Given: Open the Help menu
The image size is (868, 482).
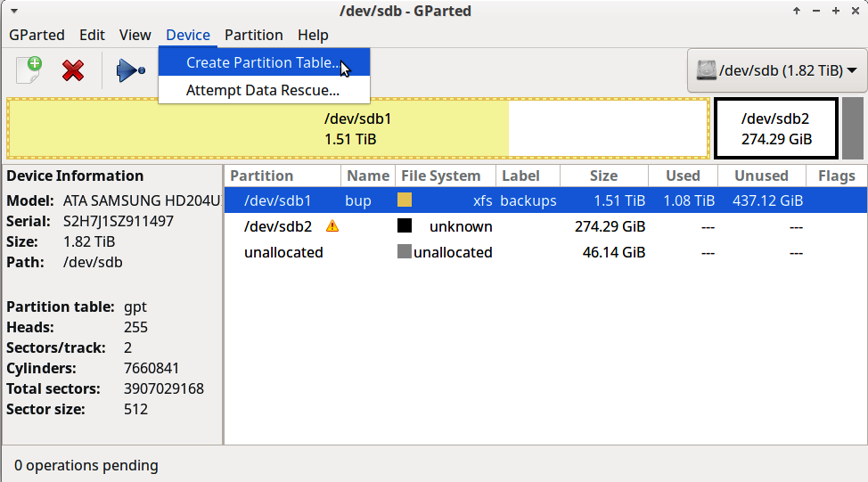Looking at the screenshot, I should coord(313,35).
